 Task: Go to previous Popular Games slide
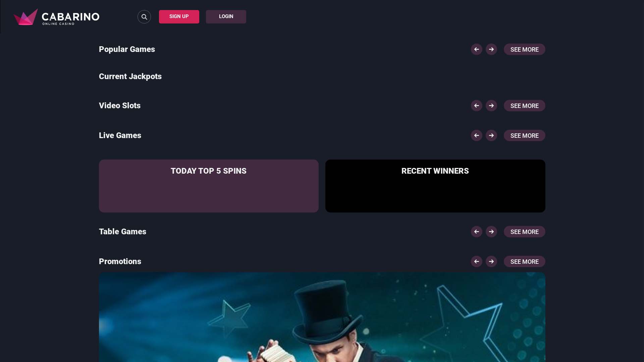pos(477,49)
